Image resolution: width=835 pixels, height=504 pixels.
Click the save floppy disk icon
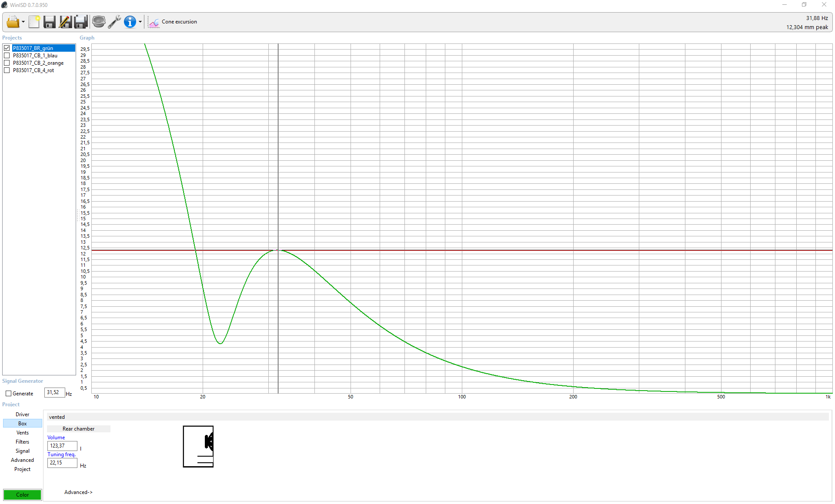50,22
